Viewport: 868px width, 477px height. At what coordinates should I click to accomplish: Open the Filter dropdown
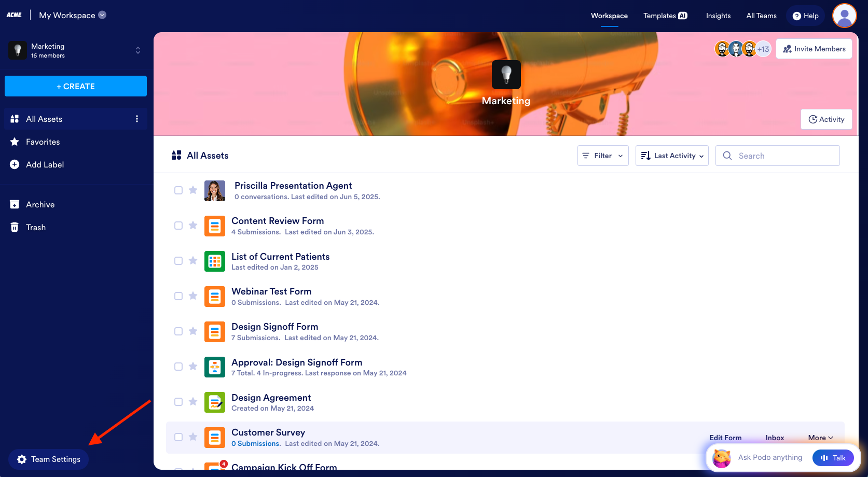point(603,156)
